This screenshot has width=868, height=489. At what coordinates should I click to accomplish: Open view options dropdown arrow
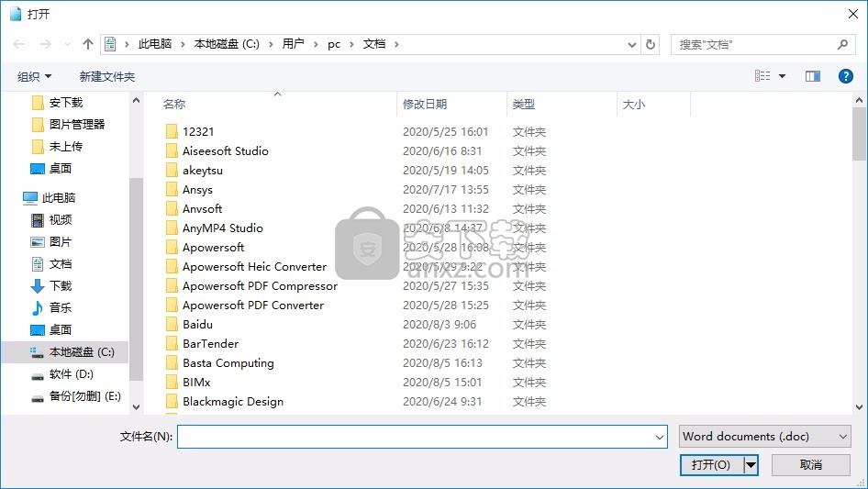click(782, 76)
